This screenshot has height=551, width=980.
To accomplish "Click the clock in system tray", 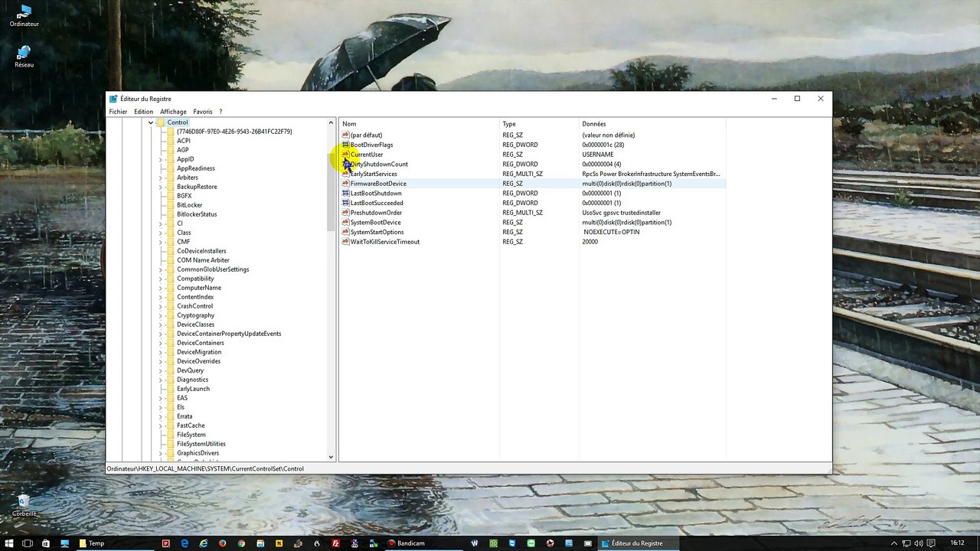I will pos(957,543).
